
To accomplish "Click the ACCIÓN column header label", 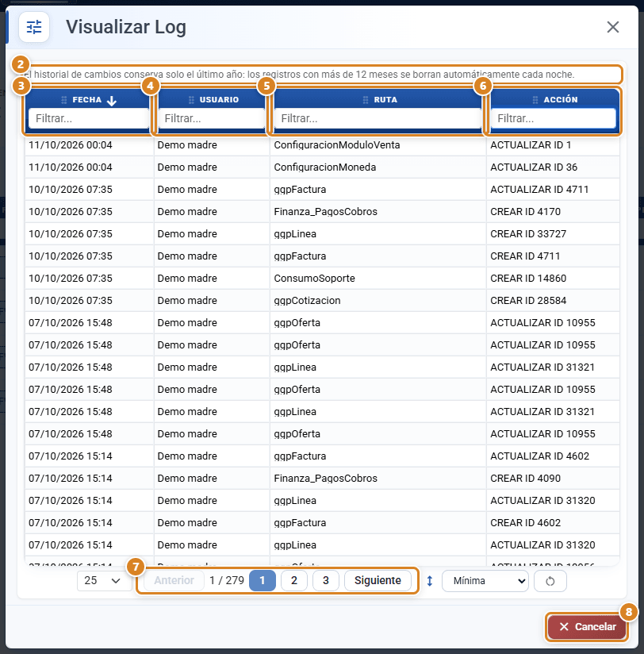I will click(561, 100).
